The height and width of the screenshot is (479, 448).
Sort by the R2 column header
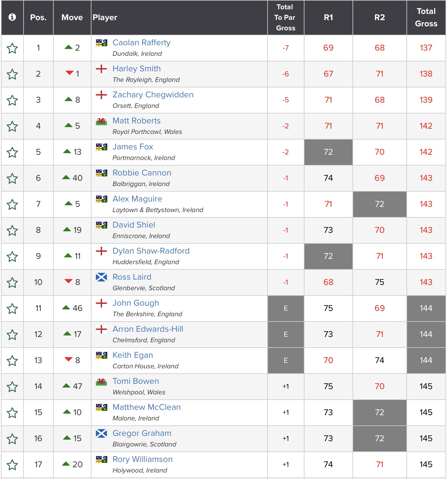(379, 17)
